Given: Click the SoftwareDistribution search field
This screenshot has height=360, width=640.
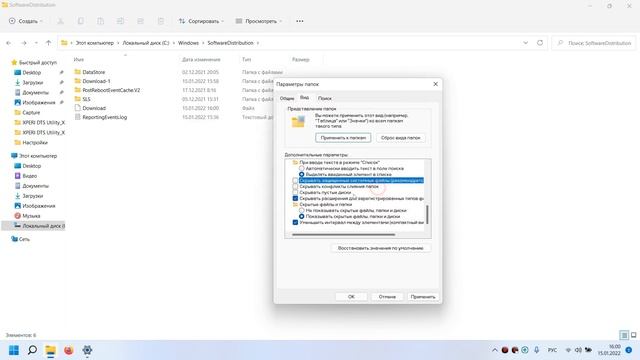Looking at the screenshot, I should click(595, 43).
